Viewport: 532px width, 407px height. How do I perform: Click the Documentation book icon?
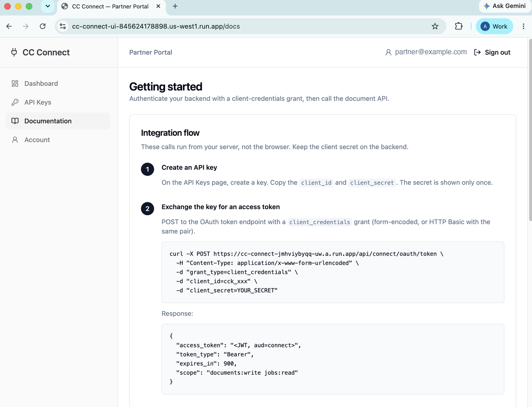(x=15, y=121)
